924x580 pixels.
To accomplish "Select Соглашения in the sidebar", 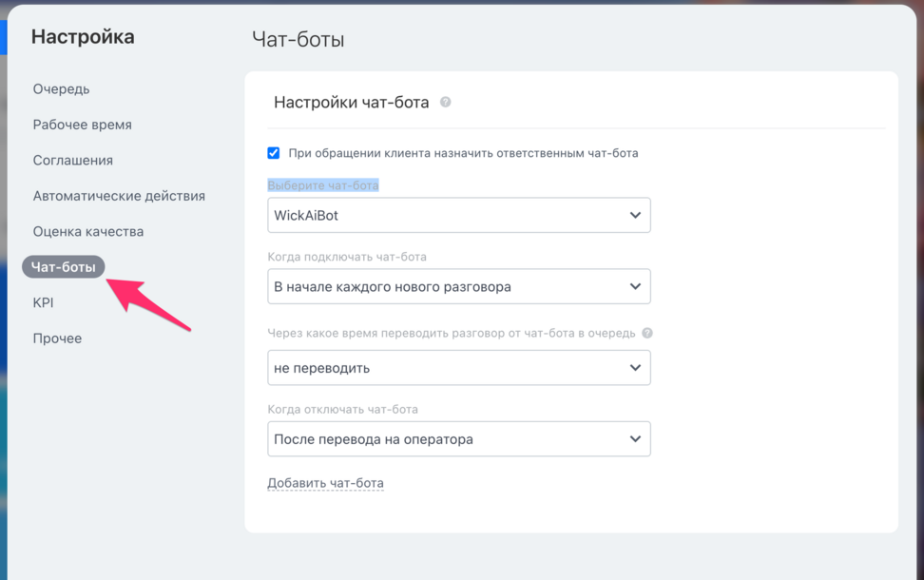I will pyautogui.click(x=73, y=161).
